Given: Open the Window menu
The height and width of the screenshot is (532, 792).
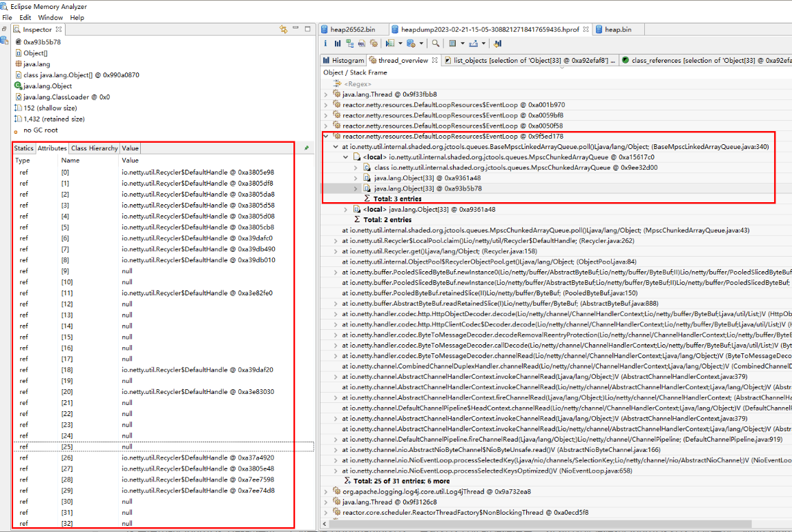Looking at the screenshot, I should click(50, 18).
